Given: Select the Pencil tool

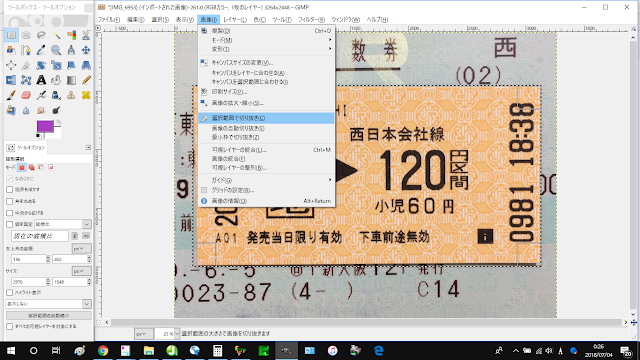Looking at the screenshot, I should click(86, 80).
